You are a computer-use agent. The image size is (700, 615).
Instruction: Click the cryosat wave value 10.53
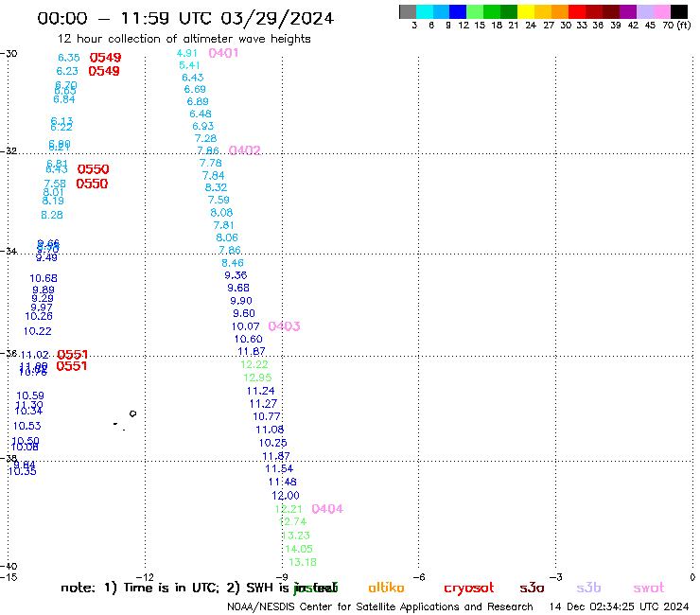click(27, 426)
